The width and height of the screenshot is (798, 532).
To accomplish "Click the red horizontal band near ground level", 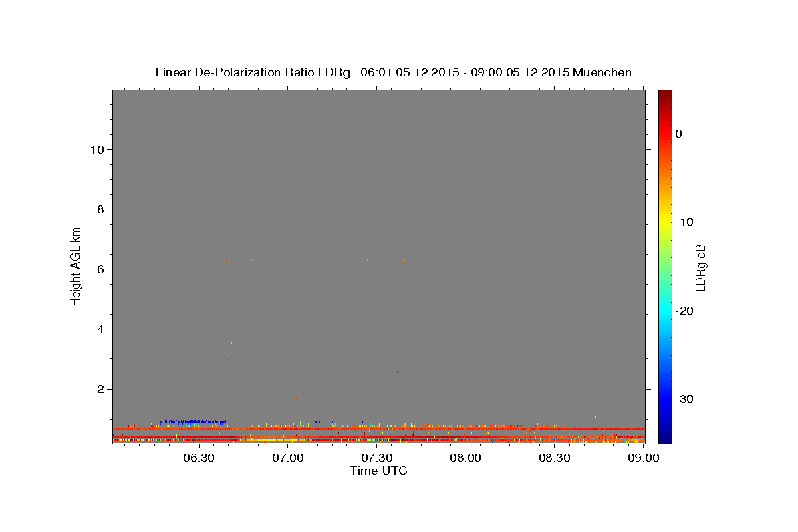I will [378, 429].
